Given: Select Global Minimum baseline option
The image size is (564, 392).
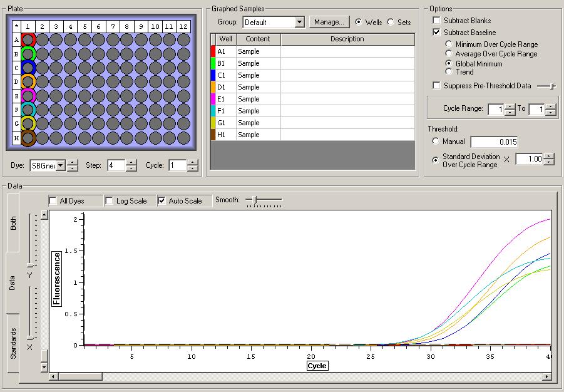Looking at the screenshot, I should click(x=449, y=63).
